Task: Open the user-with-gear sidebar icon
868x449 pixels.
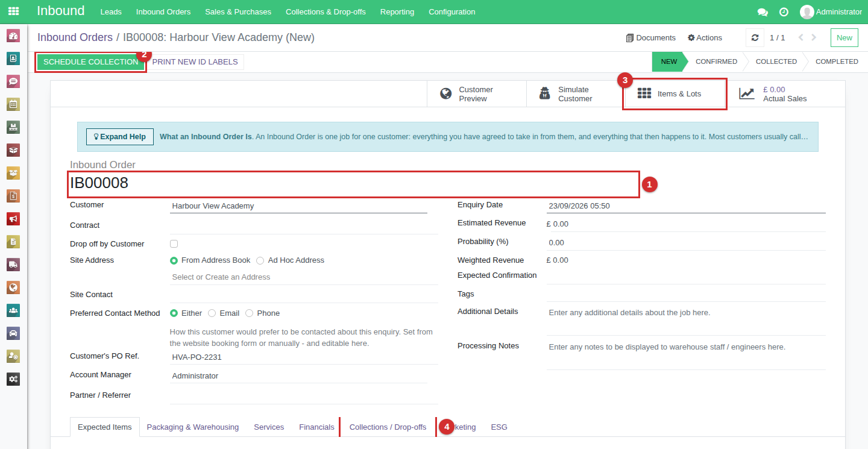Action: coord(13,356)
